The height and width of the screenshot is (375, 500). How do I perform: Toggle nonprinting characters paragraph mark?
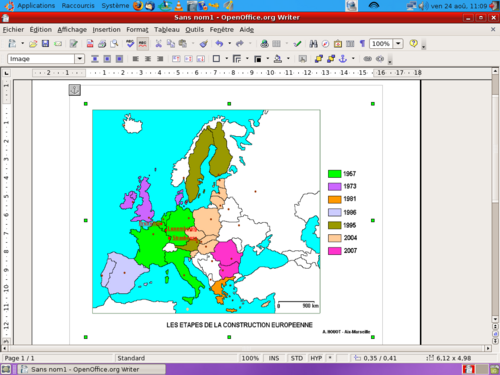[362, 44]
